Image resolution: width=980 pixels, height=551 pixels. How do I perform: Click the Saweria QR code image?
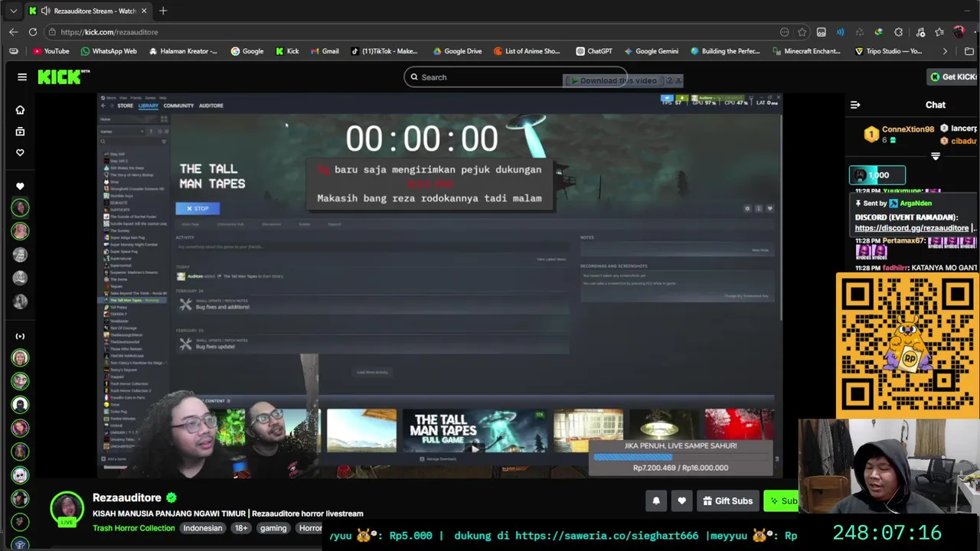(x=907, y=346)
